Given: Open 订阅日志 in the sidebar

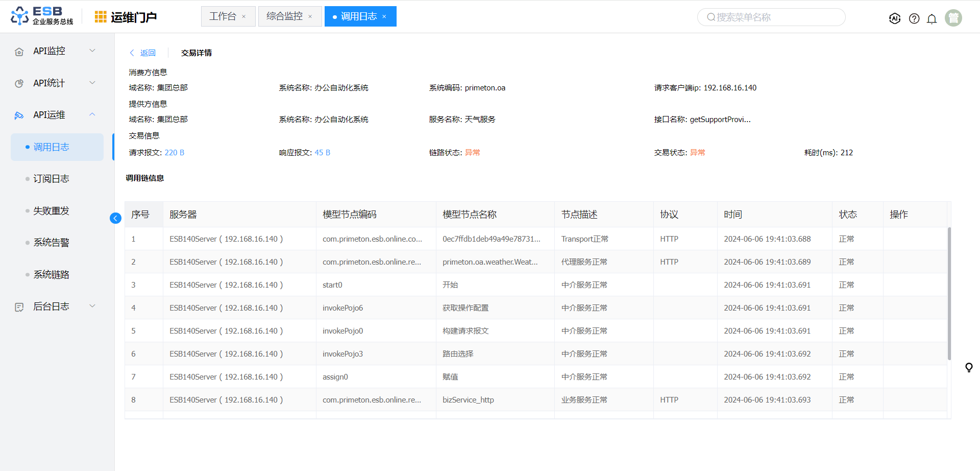Looking at the screenshot, I should click(x=51, y=179).
